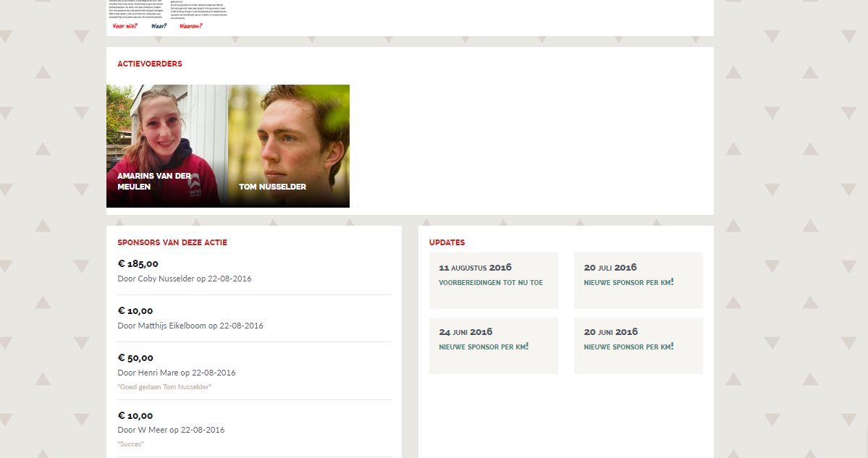The height and width of the screenshot is (458, 868).
Task: Click the 'Tom Nusselder' name caption
Action: point(272,187)
